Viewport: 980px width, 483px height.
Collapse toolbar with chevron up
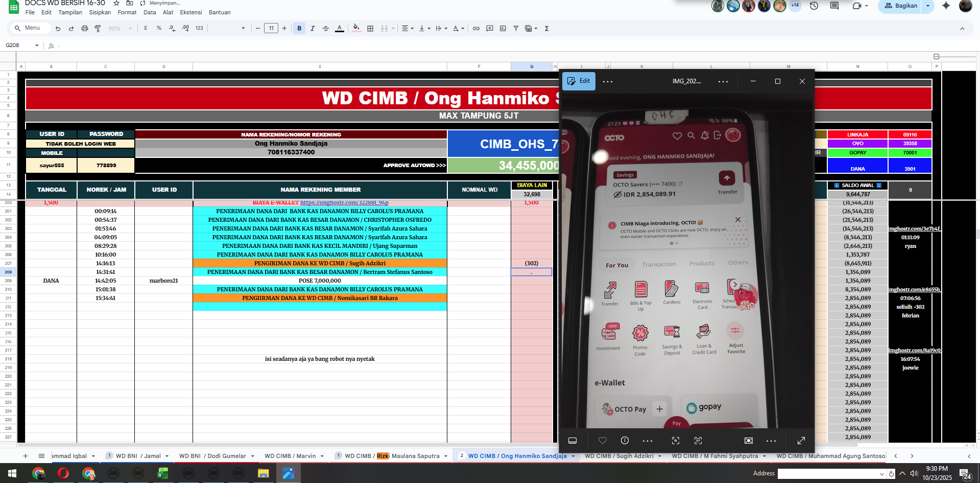coord(962,29)
